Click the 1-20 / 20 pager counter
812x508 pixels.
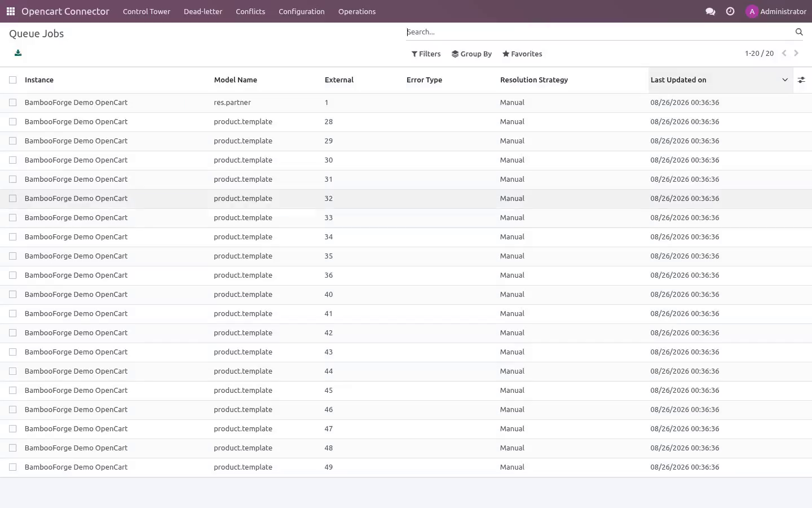point(759,54)
